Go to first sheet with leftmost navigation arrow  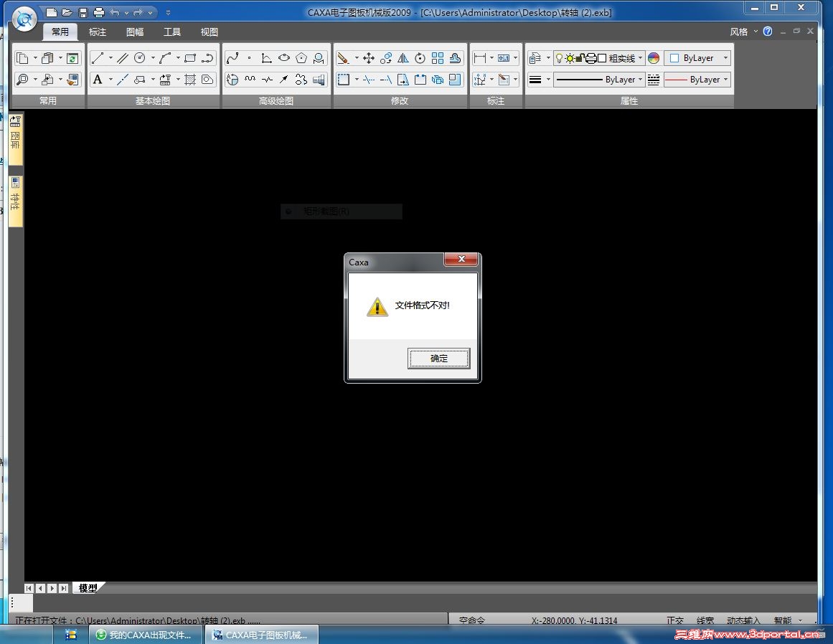point(29,588)
